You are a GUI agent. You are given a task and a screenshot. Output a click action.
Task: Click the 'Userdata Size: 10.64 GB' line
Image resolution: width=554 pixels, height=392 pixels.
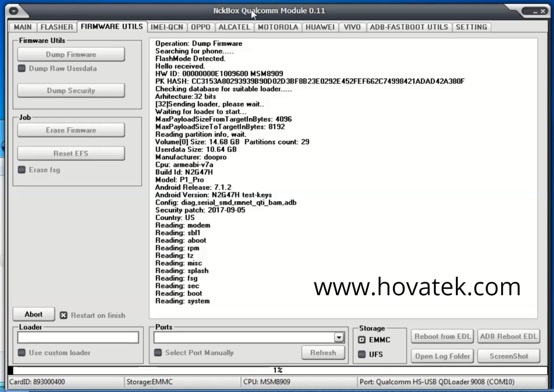(196, 149)
